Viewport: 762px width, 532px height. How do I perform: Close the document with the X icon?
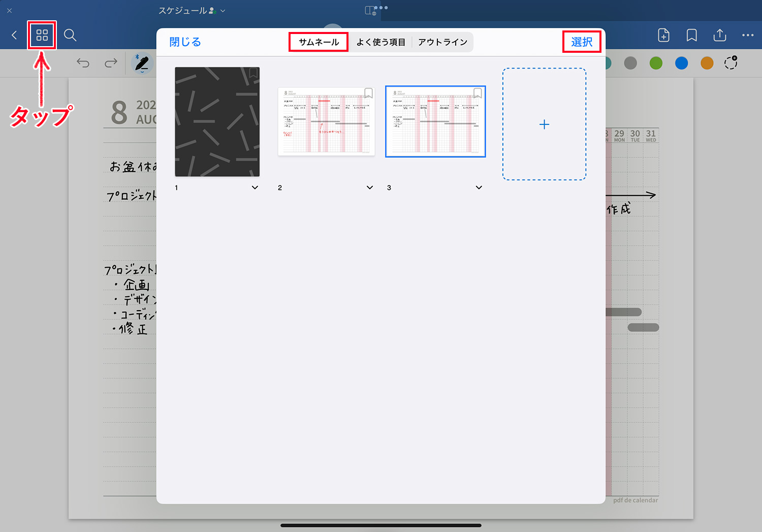9,10
